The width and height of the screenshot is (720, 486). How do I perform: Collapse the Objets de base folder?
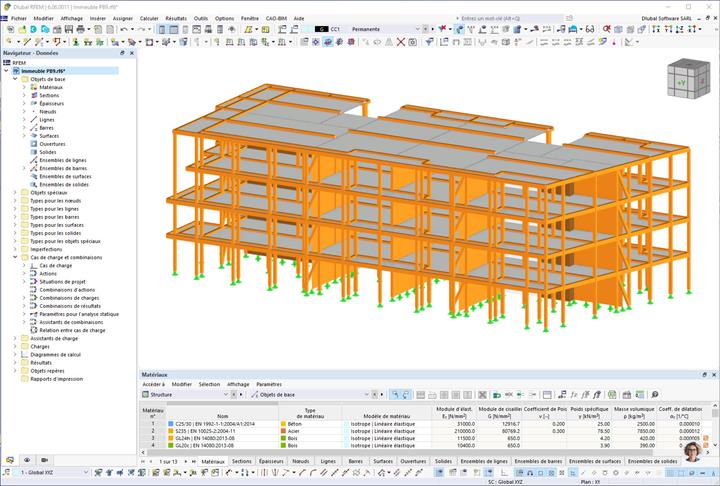pos(15,79)
